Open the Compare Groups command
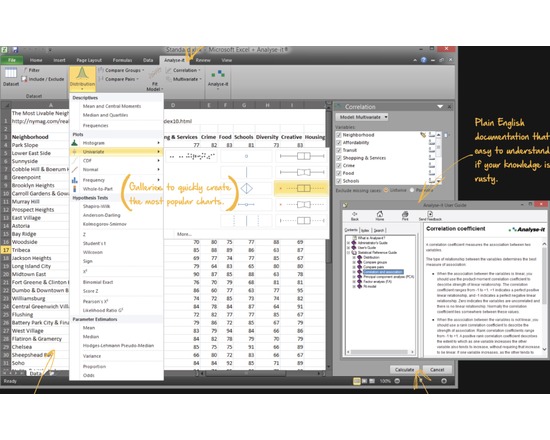Image resolution: width=550 pixels, height=440 pixels. click(x=121, y=70)
